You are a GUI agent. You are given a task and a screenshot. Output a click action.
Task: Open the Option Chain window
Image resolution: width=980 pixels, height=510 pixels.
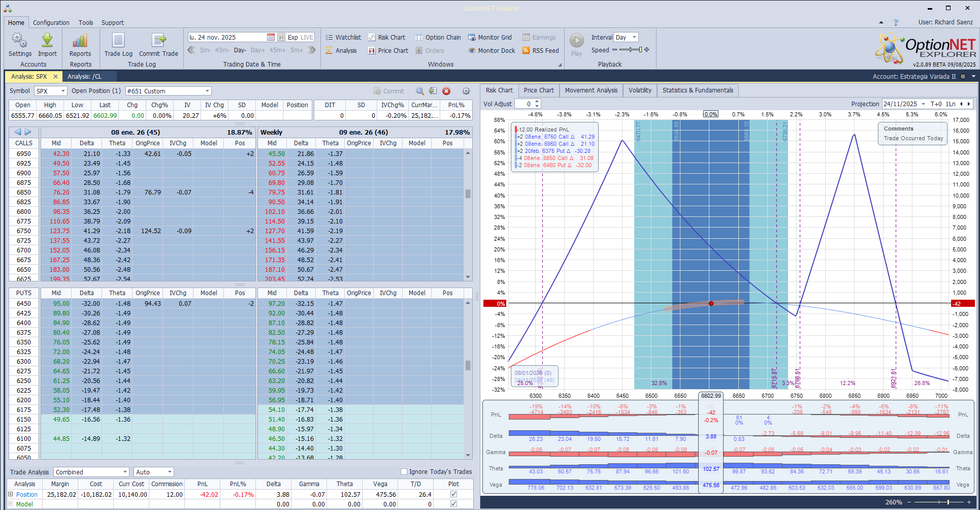tap(438, 37)
